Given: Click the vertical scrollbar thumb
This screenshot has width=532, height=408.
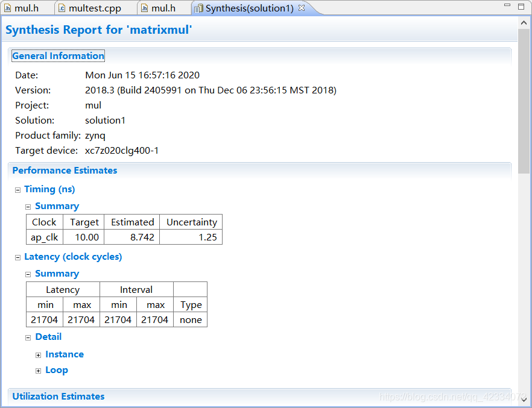Looking at the screenshot, I should coord(523,102).
